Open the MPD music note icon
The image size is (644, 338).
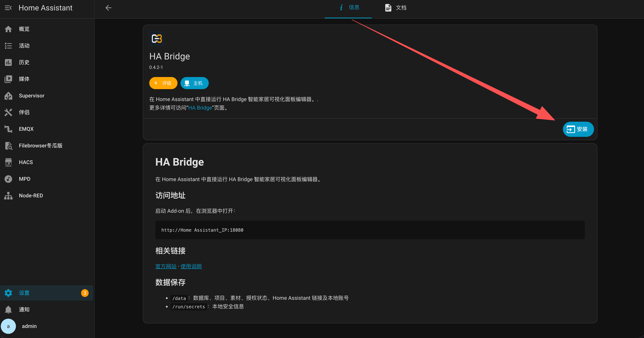click(8, 179)
